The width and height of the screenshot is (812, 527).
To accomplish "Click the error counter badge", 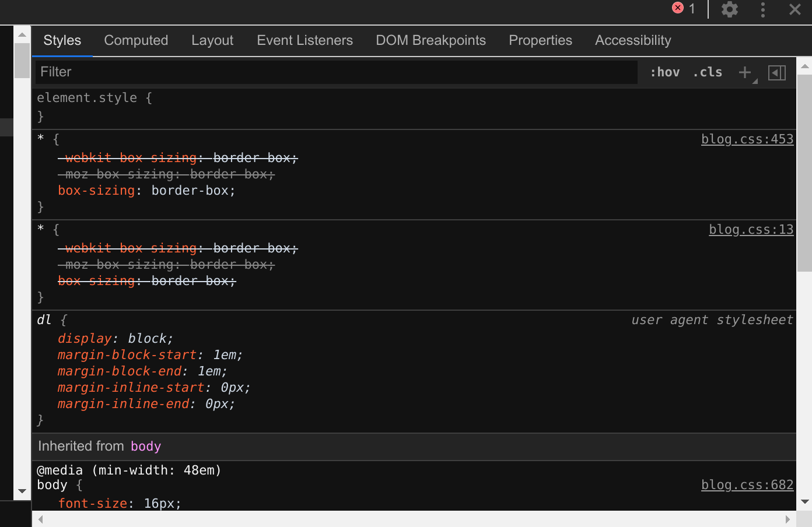I will click(x=682, y=9).
